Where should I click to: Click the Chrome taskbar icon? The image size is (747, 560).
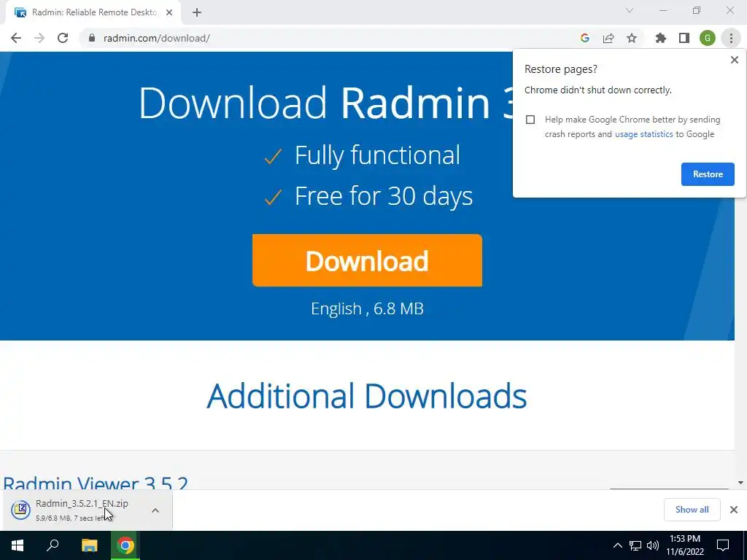[125, 545]
